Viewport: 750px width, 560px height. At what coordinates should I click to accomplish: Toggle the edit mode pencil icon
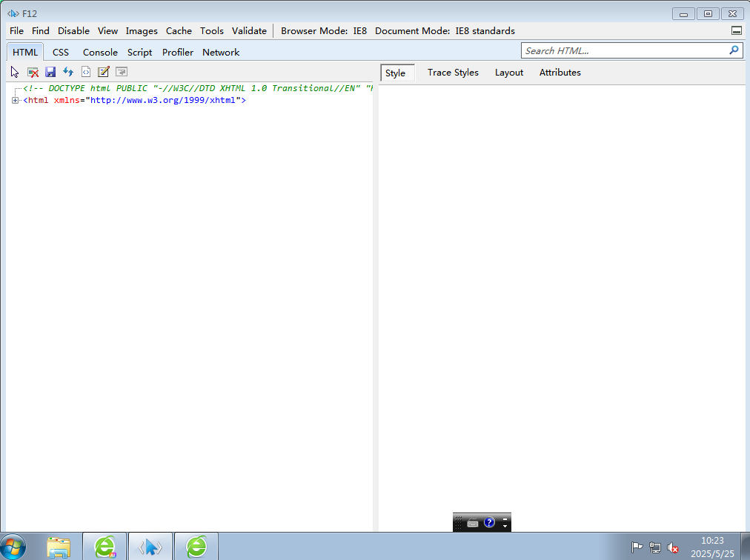click(104, 72)
